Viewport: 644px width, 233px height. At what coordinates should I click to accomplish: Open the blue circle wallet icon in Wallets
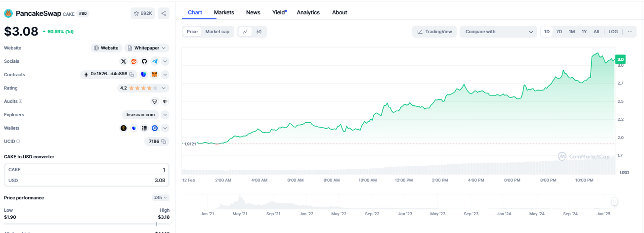[155, 128]
